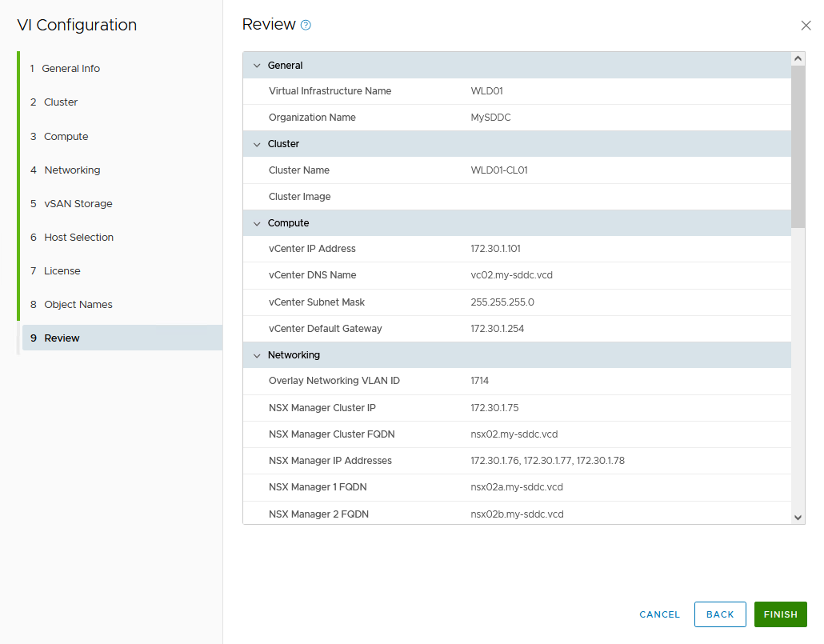824x644 pixels.
Task: Collapse the Cluster section chevron
Action: tap(257, 143)
